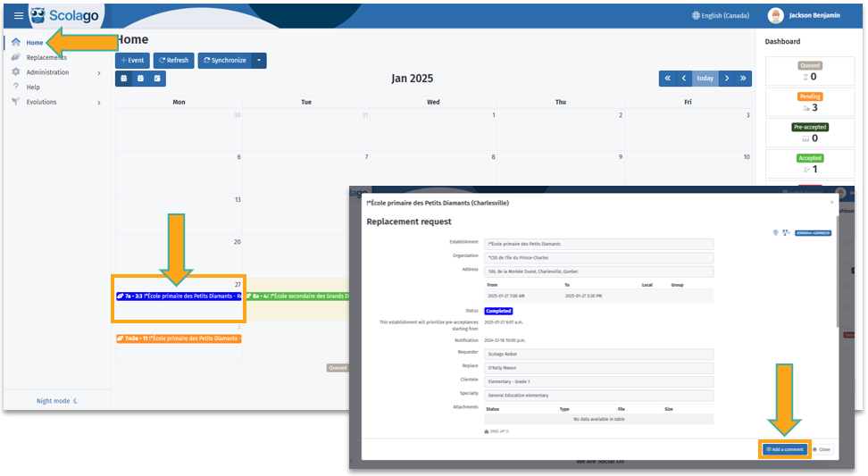
Task: Click the Requester field Scolago Robot
Action: (599, 355)
